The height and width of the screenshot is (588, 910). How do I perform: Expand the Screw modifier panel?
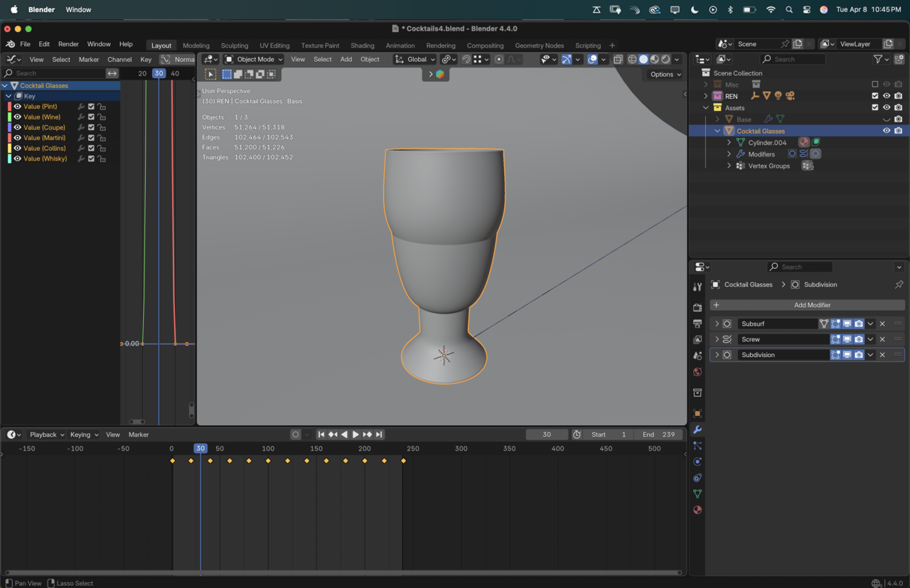click(717, 340)
